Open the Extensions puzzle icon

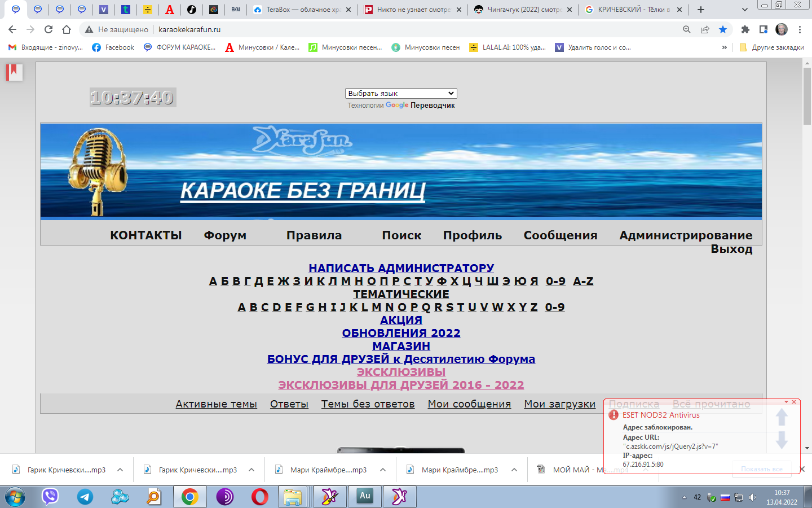point(745,29)
